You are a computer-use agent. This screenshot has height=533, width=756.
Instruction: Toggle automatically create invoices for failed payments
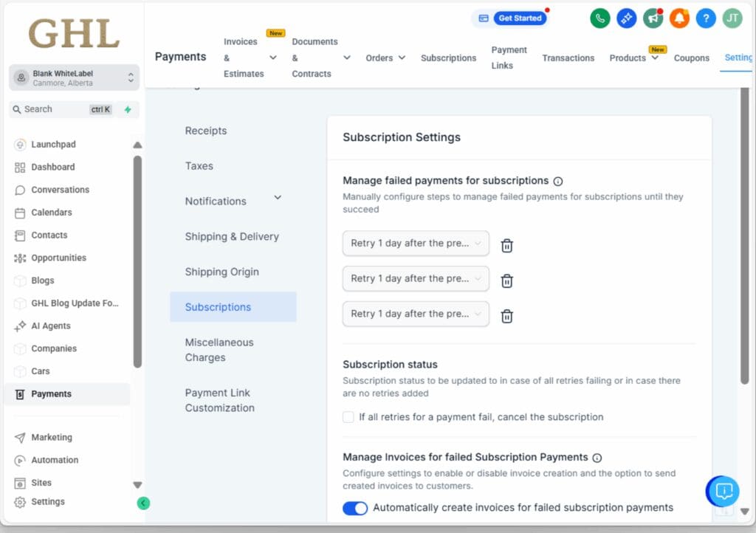click(355, 508)
